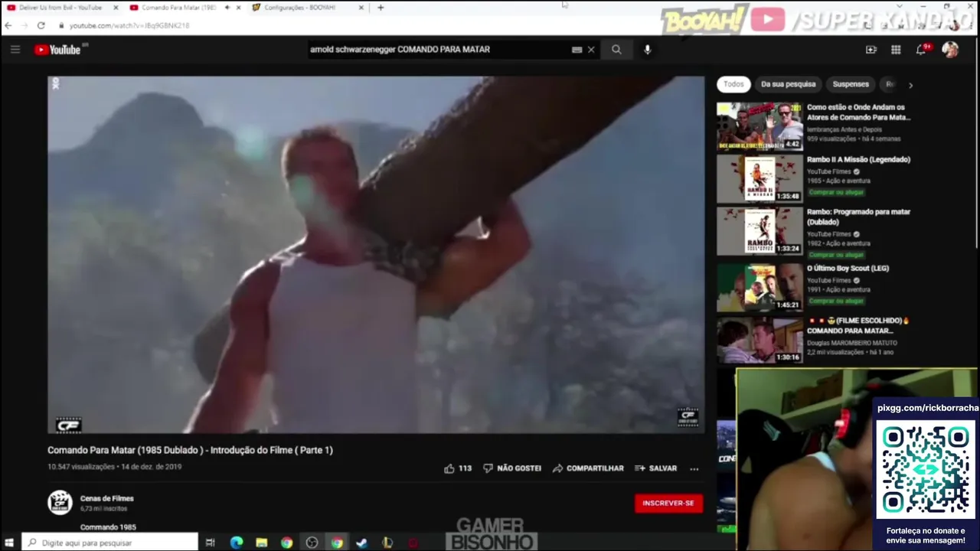Select the Da sua pesquisa filter chip
This screenshot has height=551, width=980.
pyautogui.click(x=788, y=84)
